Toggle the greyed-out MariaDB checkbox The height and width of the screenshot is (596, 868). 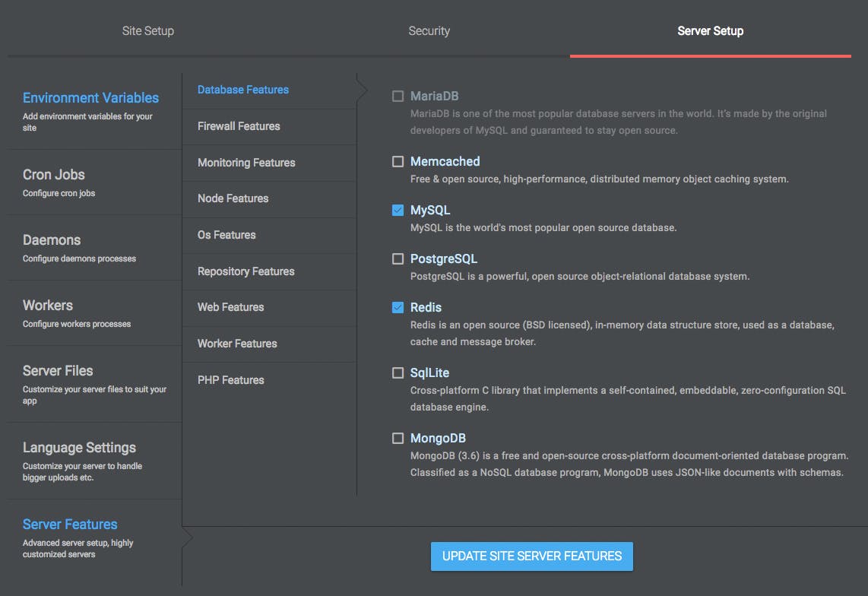[398, 97]
